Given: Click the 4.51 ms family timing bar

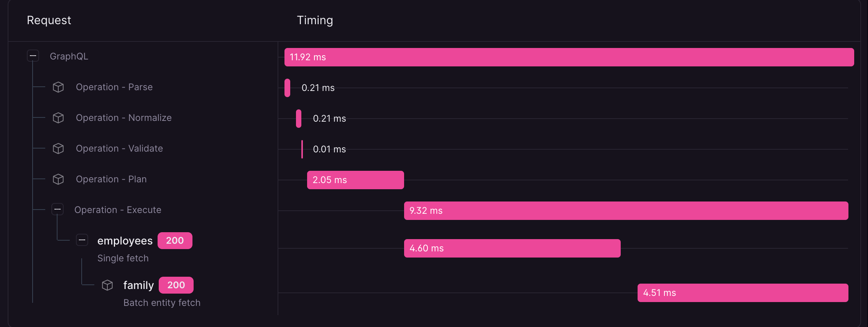Looking at the screenshot, I should click(x=743, y=293).
